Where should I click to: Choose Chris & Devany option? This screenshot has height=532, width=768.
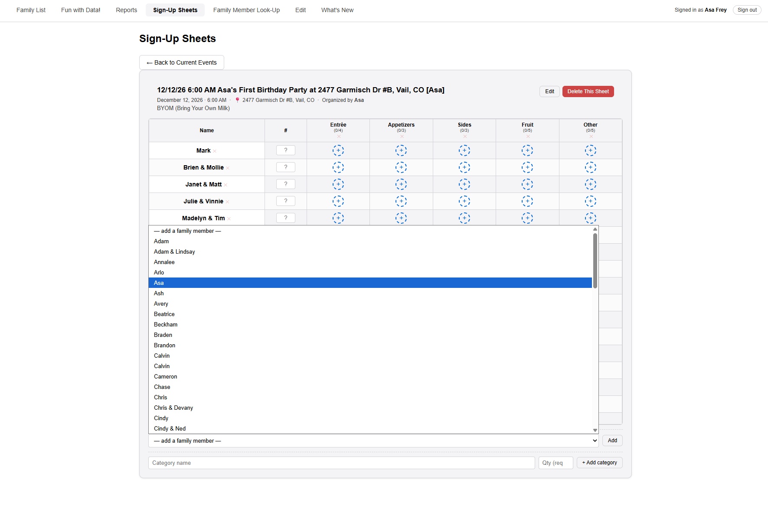click(x=370, y=408)
